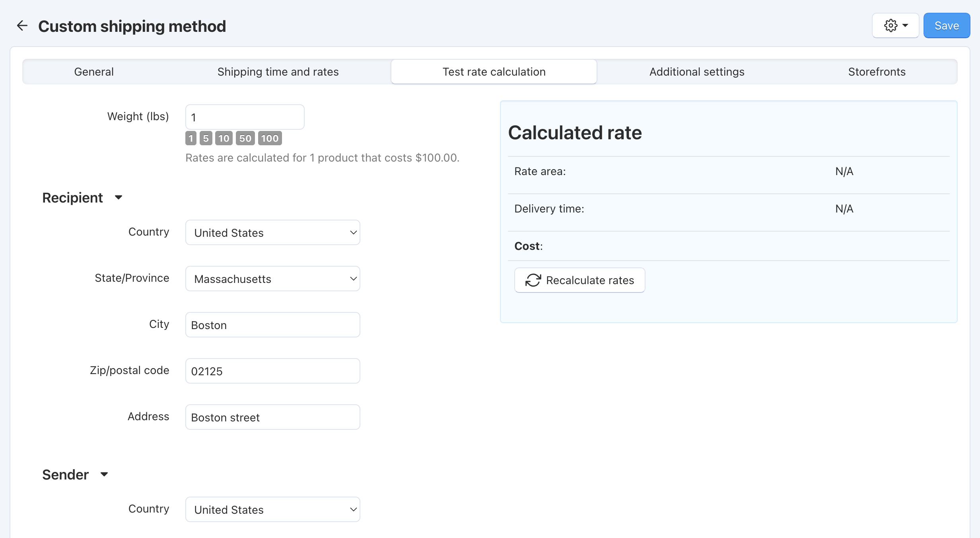Screen dimensions: 980x538
Task: Open the Recipient Country dropdown
Action: point(273,232)
